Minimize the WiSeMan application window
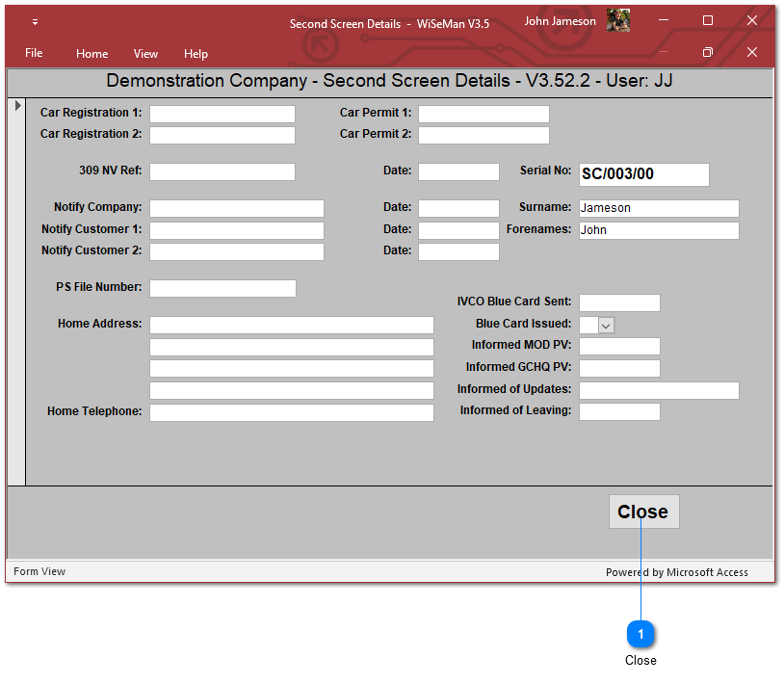784x683 pixels. [x=664, y=20]
